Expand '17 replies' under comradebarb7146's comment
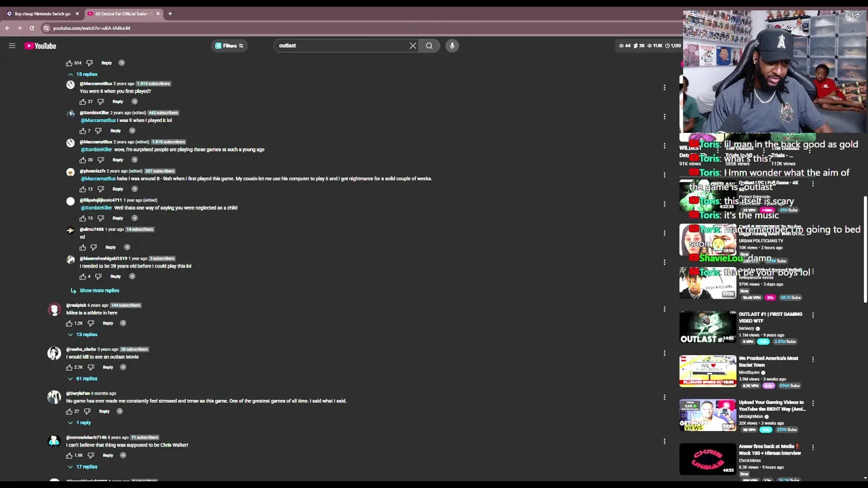Viewport: 868px width, 488px height. click(82, 466)
